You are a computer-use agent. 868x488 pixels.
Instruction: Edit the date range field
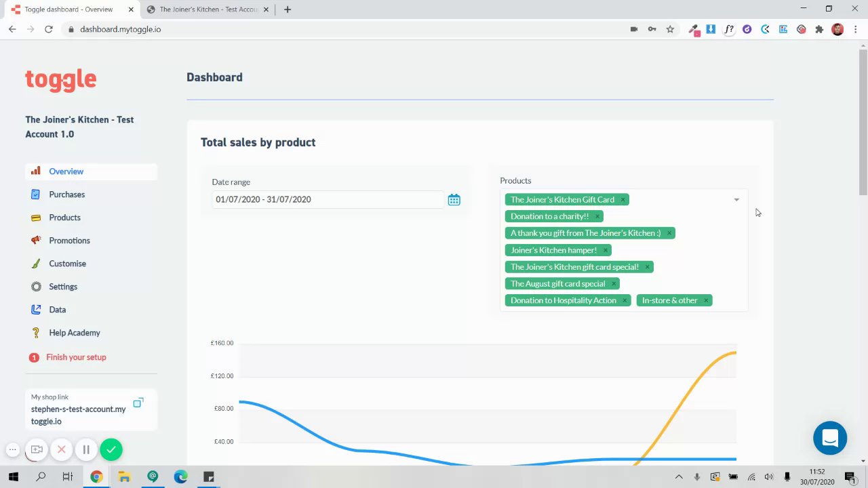click(328, 199)
